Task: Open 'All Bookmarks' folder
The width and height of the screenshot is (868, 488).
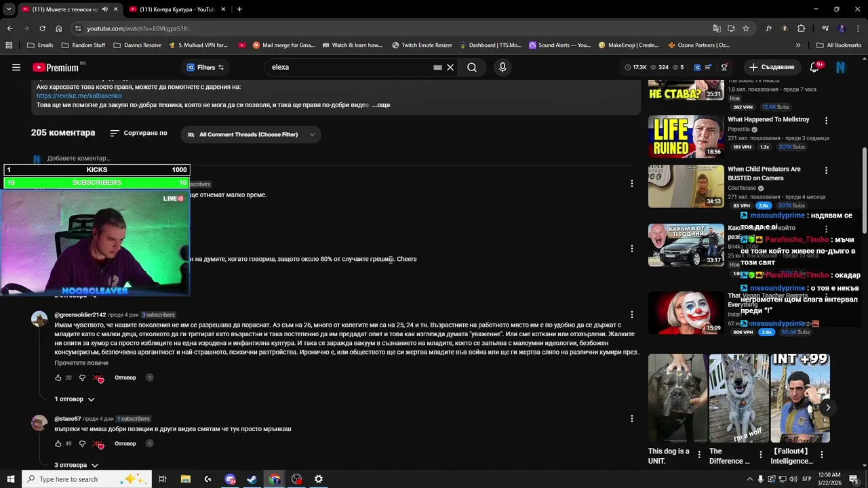Action: point(839,45)
